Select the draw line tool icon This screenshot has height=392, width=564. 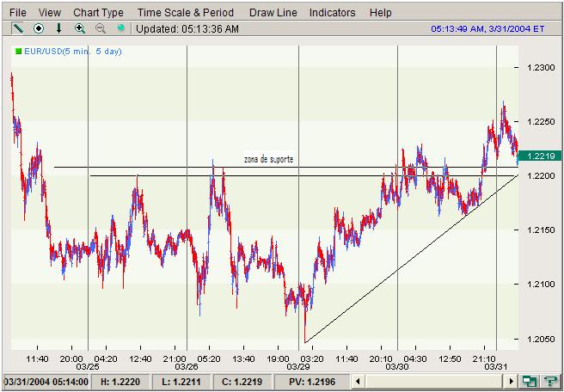(17, 28)
